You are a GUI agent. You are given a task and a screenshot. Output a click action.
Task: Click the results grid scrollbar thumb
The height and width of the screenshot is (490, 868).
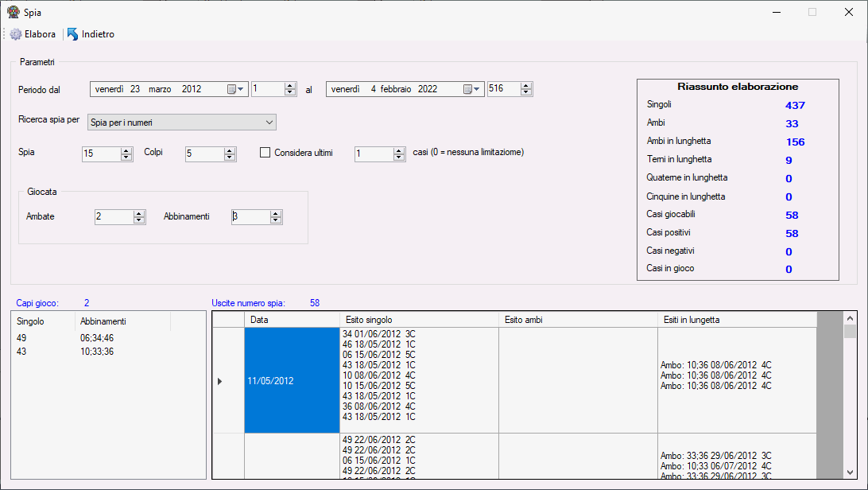click(x=850, y=331)
